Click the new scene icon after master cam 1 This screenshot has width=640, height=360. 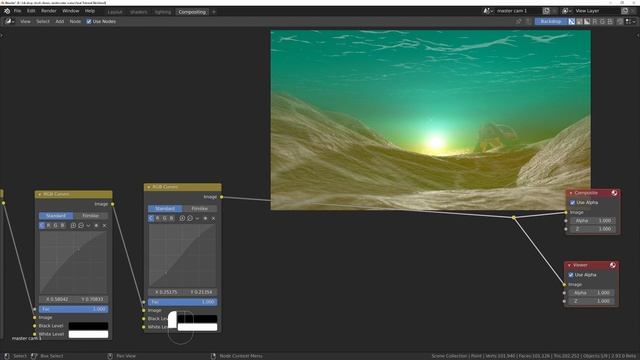(x=546, y=11)
